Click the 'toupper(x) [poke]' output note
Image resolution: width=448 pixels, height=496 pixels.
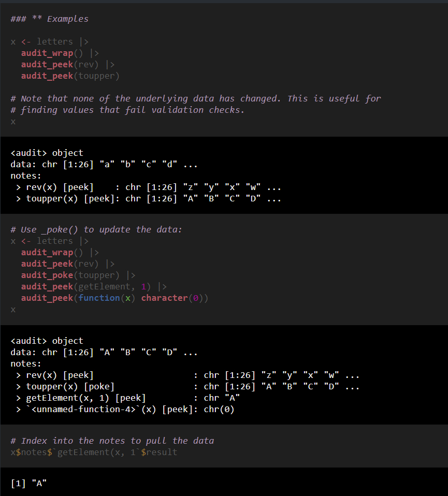pos(70,387)
